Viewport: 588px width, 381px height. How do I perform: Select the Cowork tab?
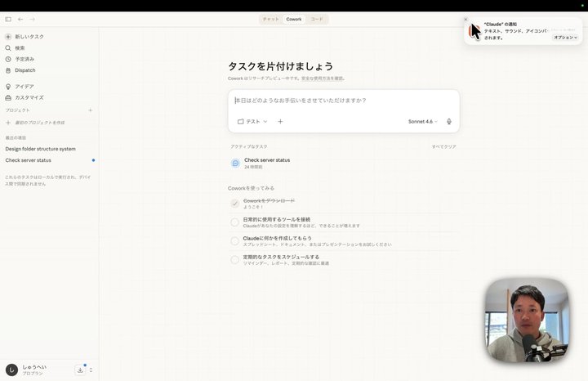coord(294,19)
